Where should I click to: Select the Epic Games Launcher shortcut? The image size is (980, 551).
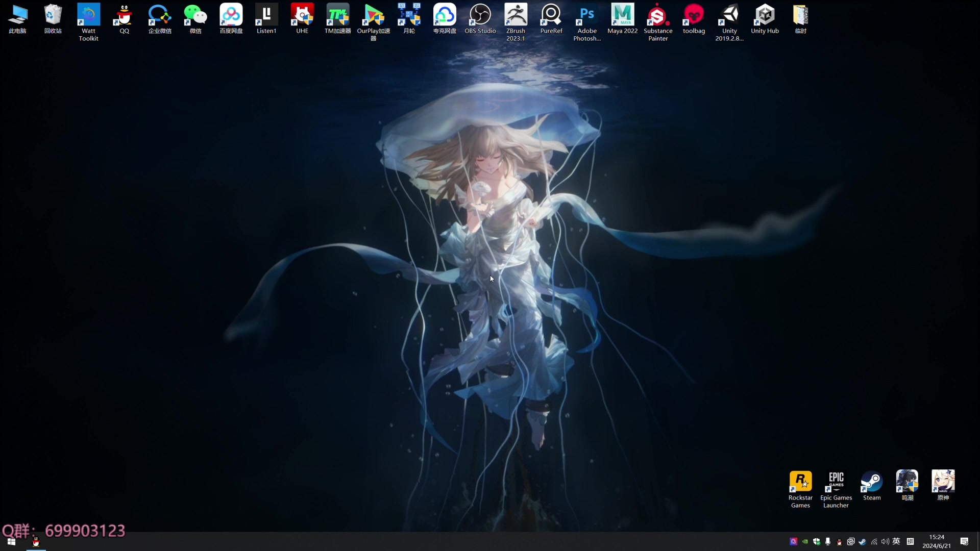[836, 490]
